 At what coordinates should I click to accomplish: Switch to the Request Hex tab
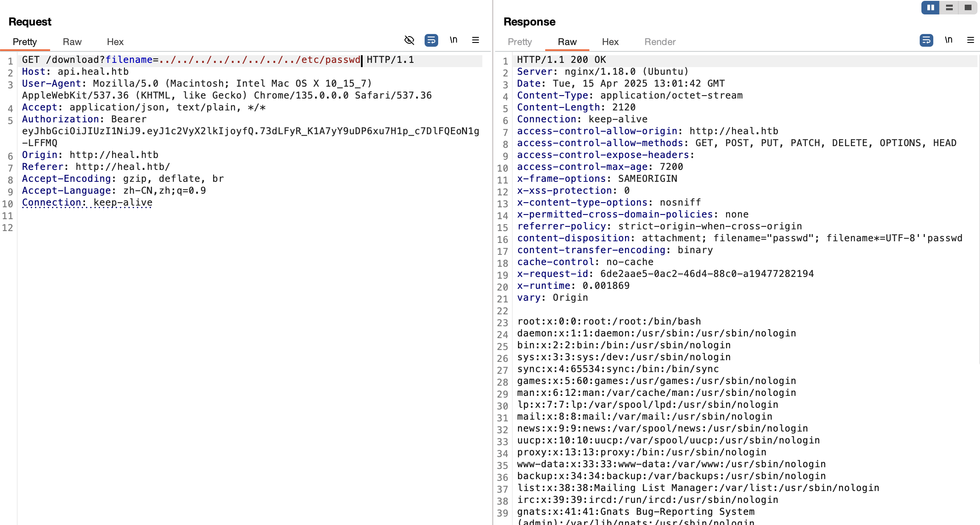(x=115, y=42)
